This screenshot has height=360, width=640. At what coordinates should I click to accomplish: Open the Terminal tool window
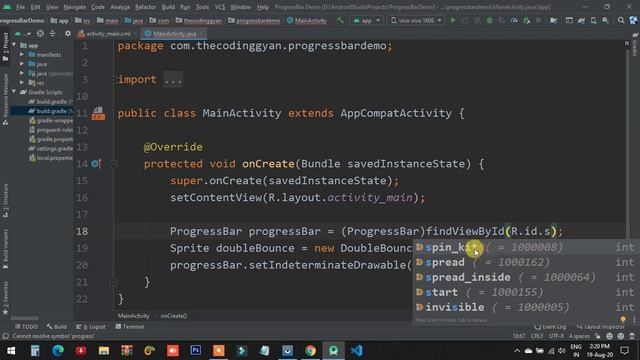130,327
